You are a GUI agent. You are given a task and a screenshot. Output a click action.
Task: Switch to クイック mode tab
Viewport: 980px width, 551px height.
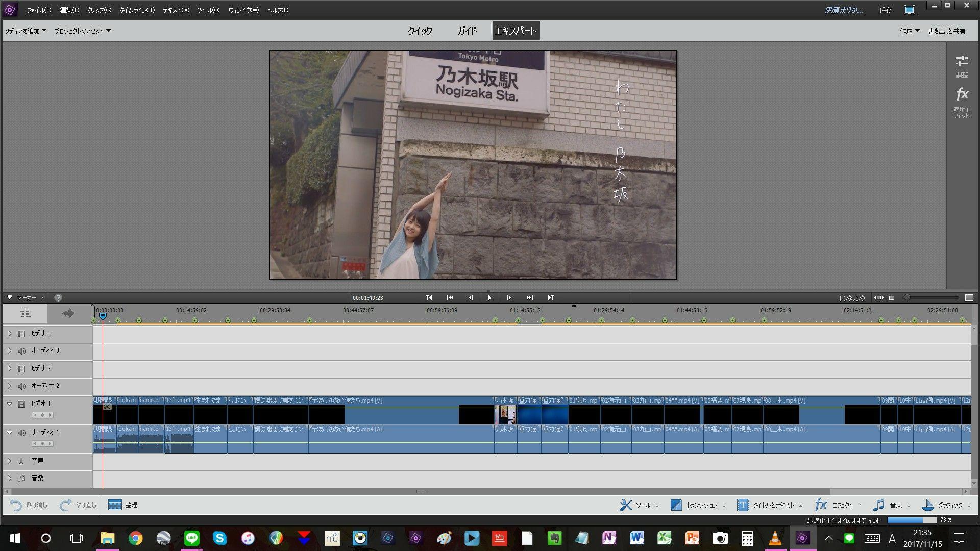[x=420, y=31]
